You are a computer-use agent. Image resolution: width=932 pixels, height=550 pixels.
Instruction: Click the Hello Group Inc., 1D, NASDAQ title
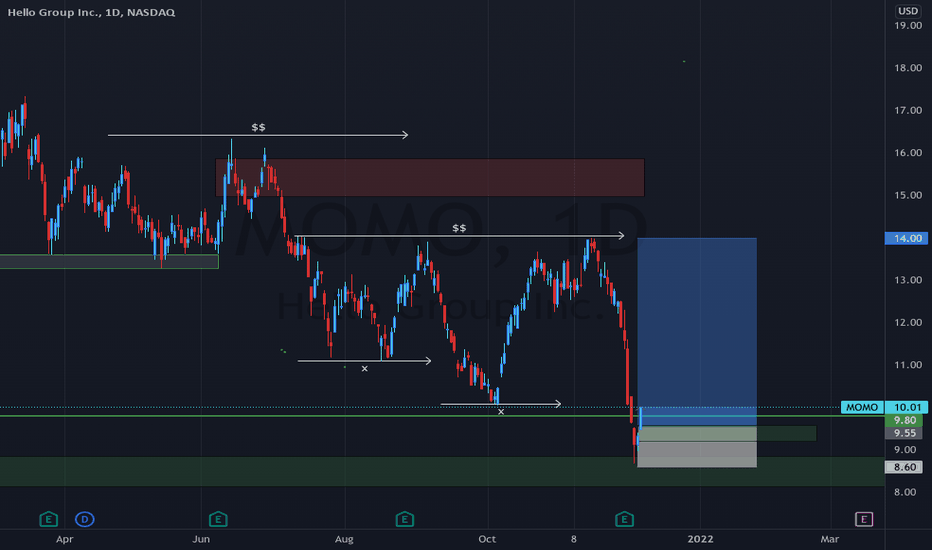pyautogui.click(x=91, y=12)
